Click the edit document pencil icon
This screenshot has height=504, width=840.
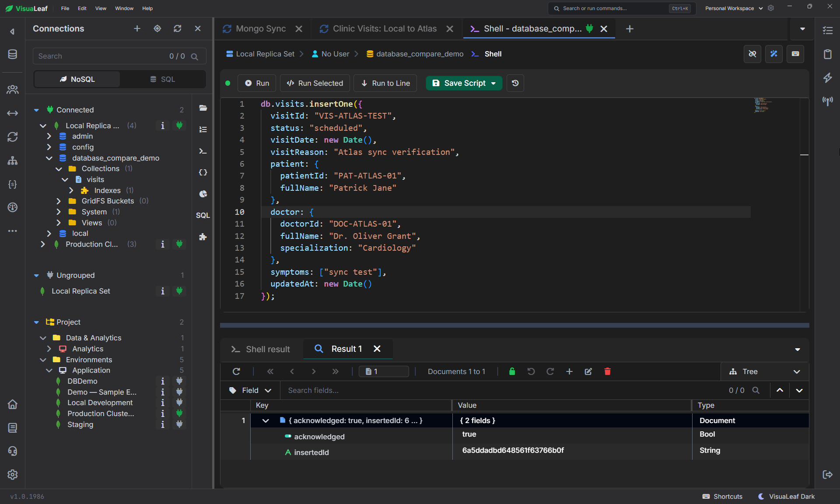[588, 371]
